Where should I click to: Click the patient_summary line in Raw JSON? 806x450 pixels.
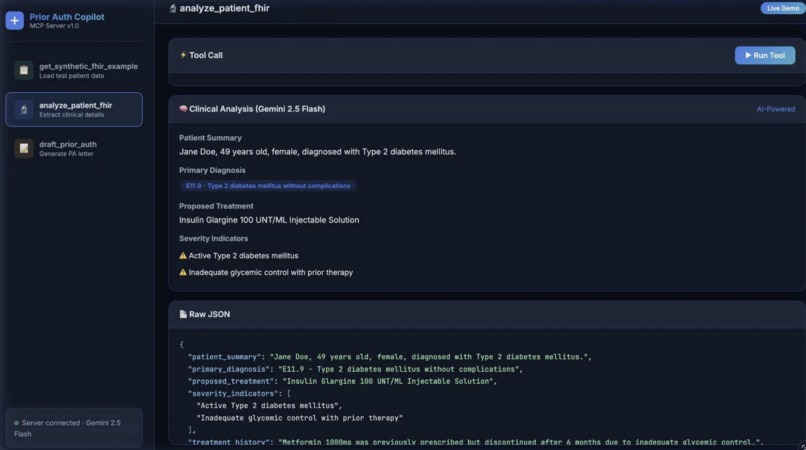click(x=390, y=357)
